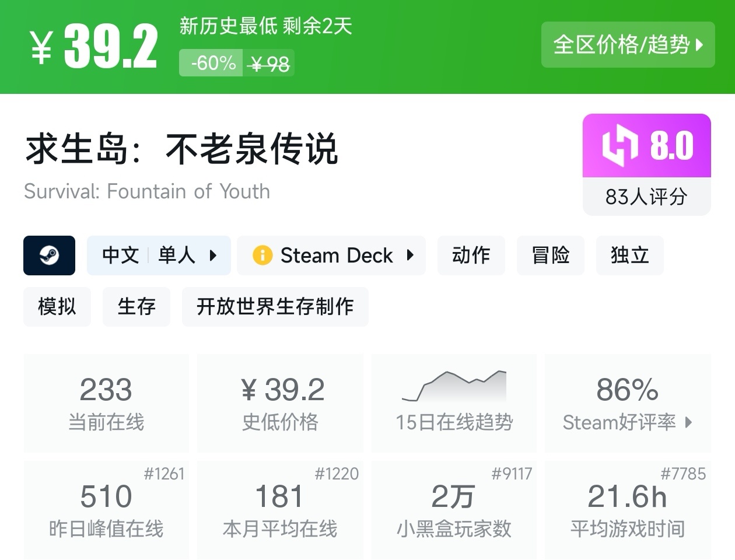Screen dimensions: 735x560
Task: Choose the 独立 genre tag
Action: 629,256
